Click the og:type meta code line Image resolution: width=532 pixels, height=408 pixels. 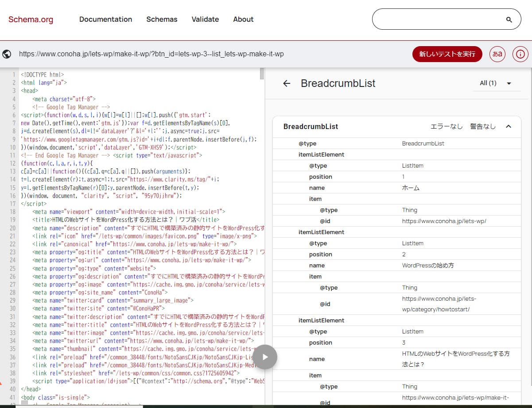[x=94, y=269]
